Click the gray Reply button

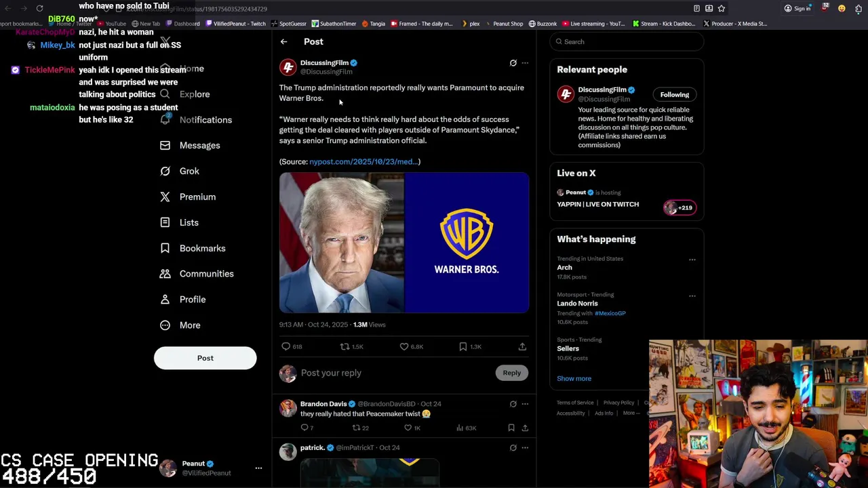click(512, 373)
